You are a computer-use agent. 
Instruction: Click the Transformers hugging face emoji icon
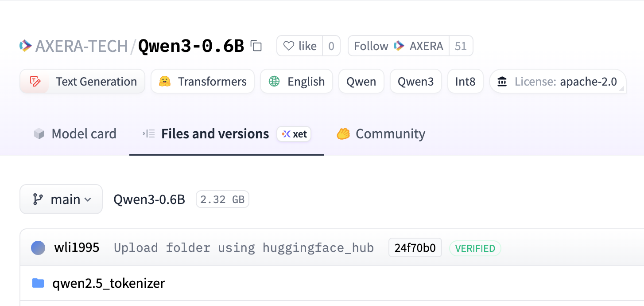165,82
